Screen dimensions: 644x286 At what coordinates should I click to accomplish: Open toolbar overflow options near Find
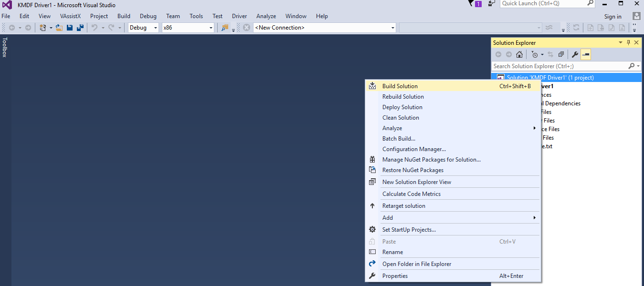[233, 30]
